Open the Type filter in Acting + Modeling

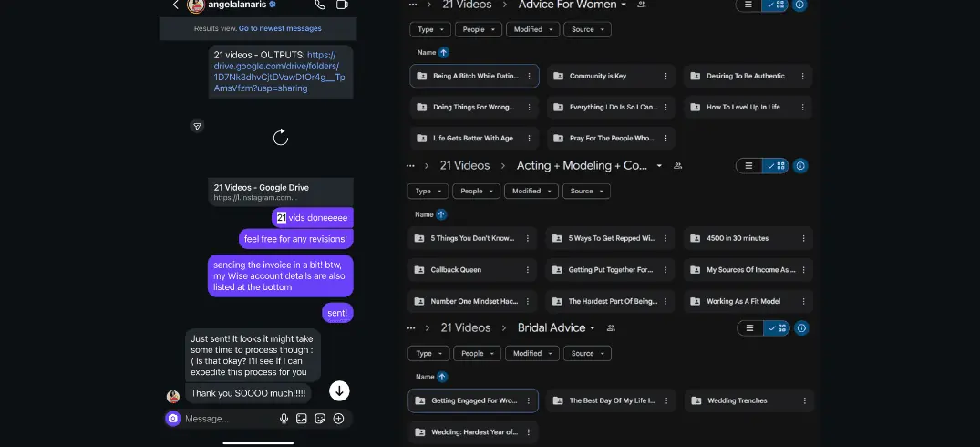pyautogui.click(x=428, y=192)
